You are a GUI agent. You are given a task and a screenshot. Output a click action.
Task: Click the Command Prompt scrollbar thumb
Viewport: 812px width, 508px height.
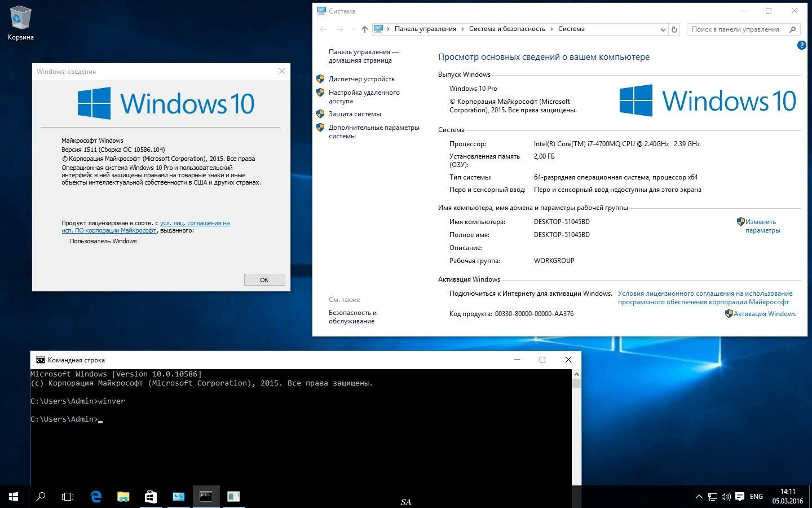click(576, 384)
